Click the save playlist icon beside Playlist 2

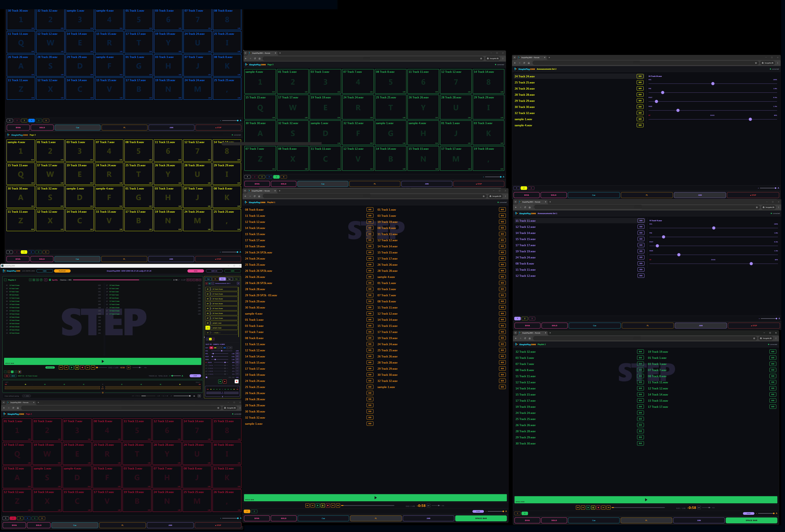tap(34, 280)
